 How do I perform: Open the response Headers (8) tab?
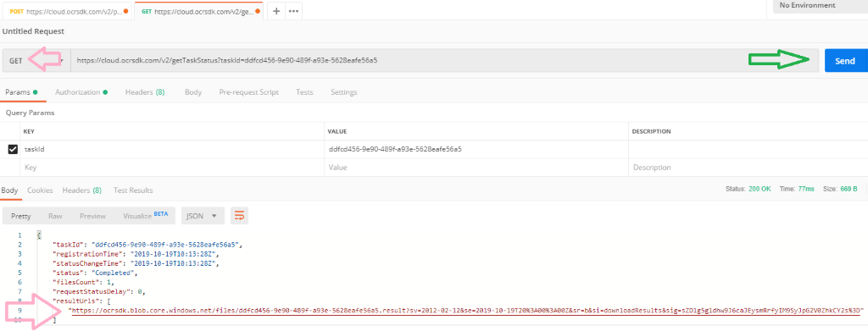(x=82, y=190)
